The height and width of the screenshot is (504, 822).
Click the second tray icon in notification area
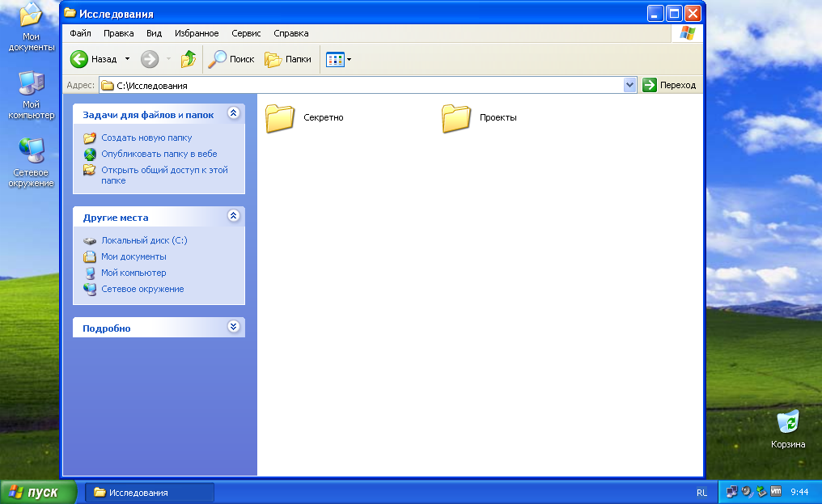pos(747,492)
